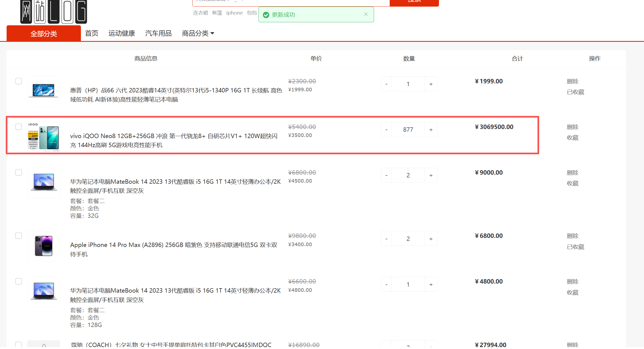Search suggestion iphone

pos(234,13)
